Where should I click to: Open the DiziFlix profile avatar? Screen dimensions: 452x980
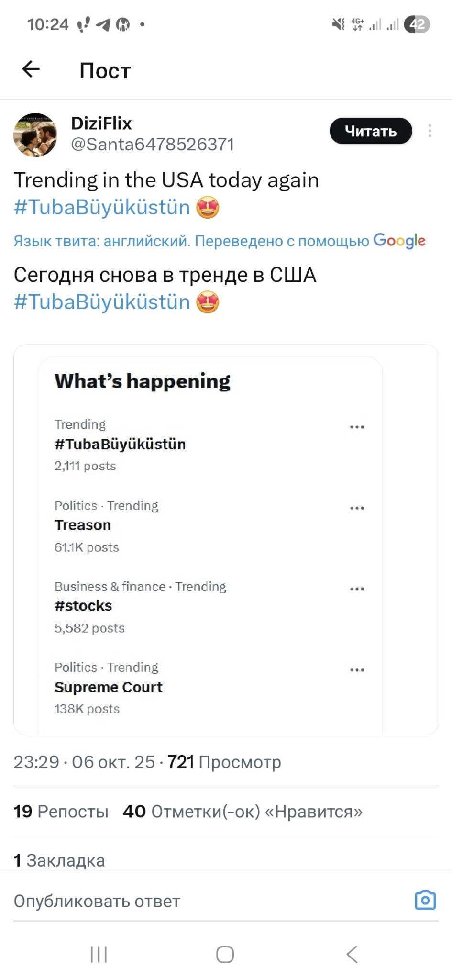click(35, 135)
